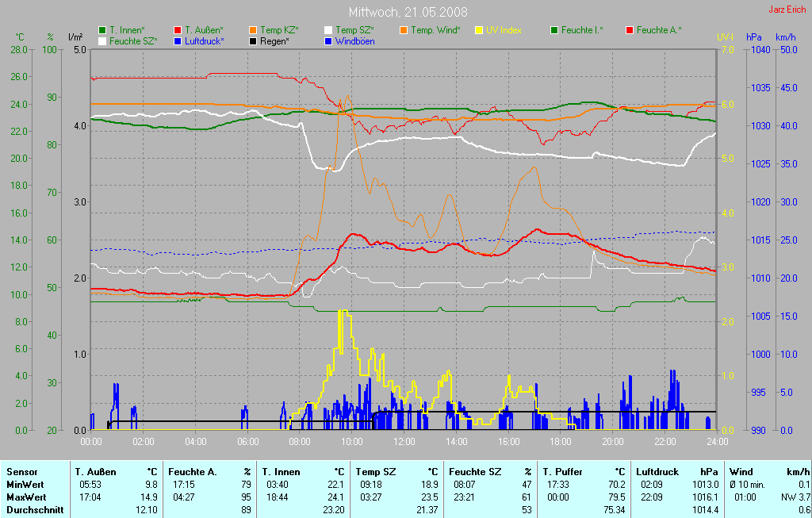
Task: Click the T. Außen table column header
Action: click(95, 472)
